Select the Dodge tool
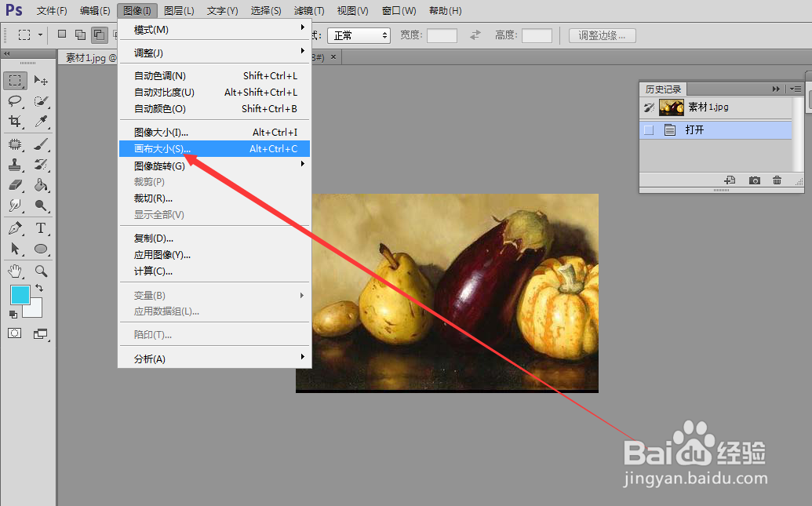This screenshot has height=506, width=812. coord(41,205)
